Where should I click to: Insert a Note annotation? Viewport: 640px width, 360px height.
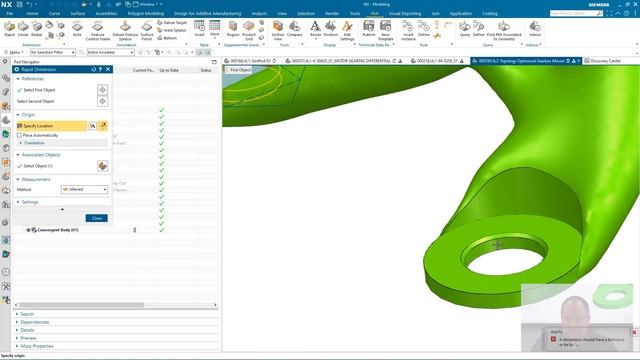[x=77, y=29]
